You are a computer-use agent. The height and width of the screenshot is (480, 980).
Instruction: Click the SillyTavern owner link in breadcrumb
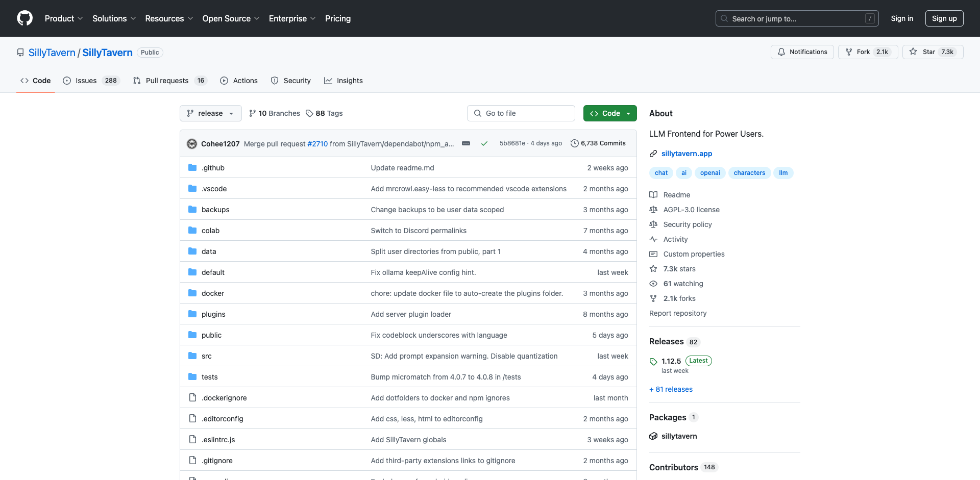click(x=52, y=53)
